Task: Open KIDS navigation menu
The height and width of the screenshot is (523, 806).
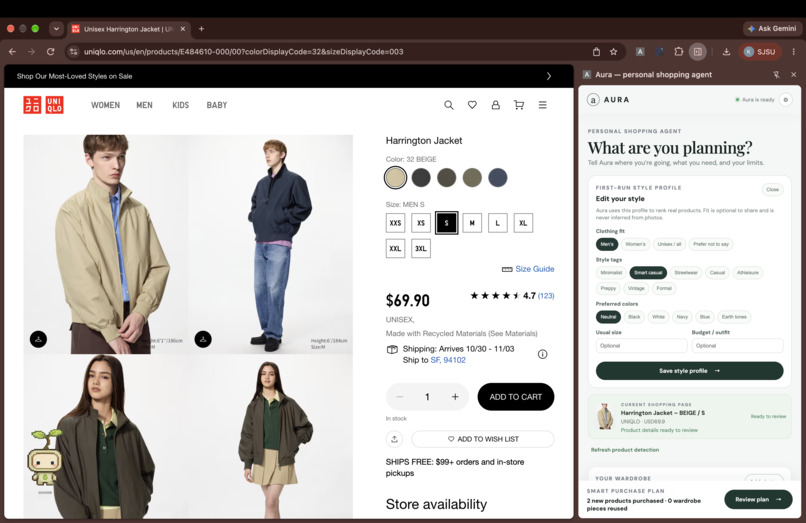Action: click(180, 105)
